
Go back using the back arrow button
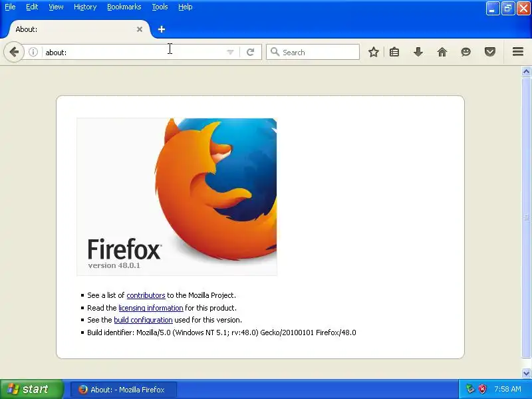pyautogui.click(x=14, y=52)
